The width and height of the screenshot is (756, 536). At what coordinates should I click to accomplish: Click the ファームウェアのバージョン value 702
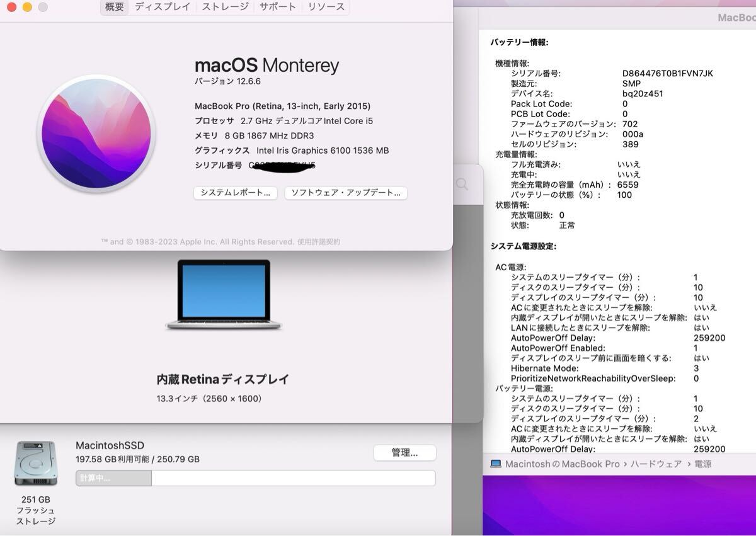tap(630, 124)
